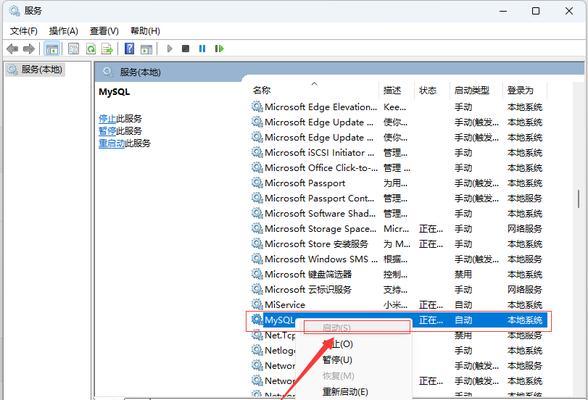588x400 pixels.
Task: Click the Forward arrow toolbar icon
Action: [x=29, y=49]
